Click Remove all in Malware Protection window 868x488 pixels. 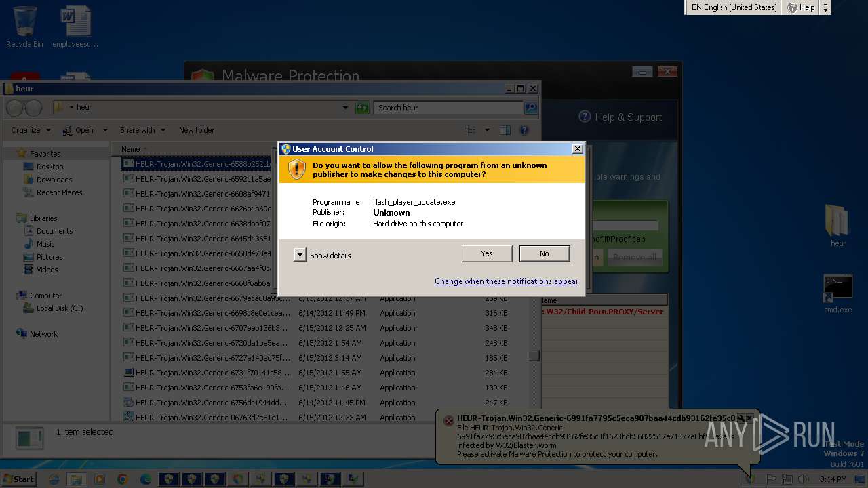pos(634,258)
